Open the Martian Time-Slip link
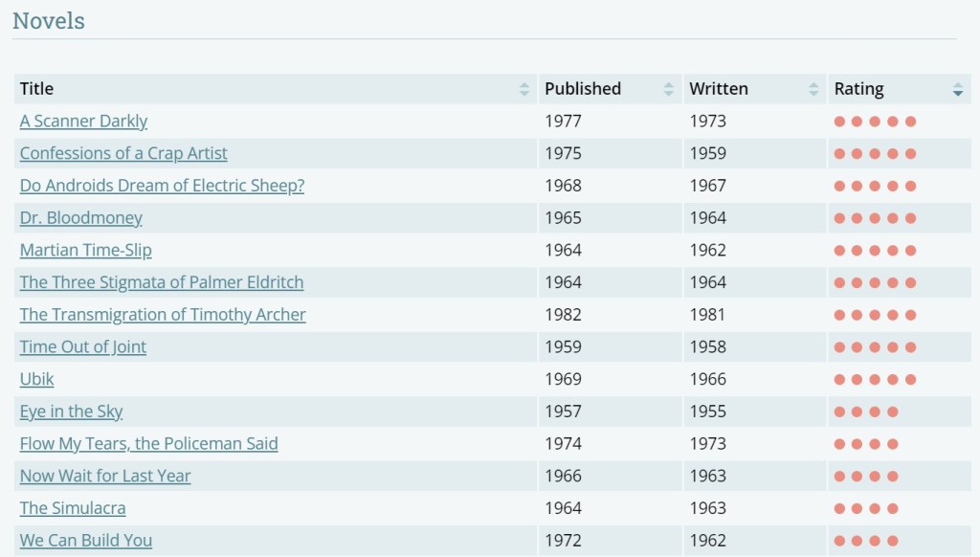The width and height of the screenshot is (980, 557). [x=85, y=251]
